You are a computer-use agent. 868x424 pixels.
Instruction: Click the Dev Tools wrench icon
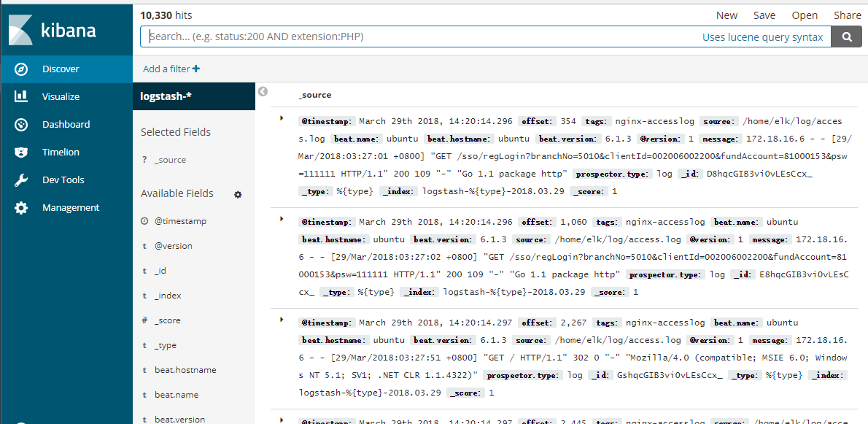point(20,180)
